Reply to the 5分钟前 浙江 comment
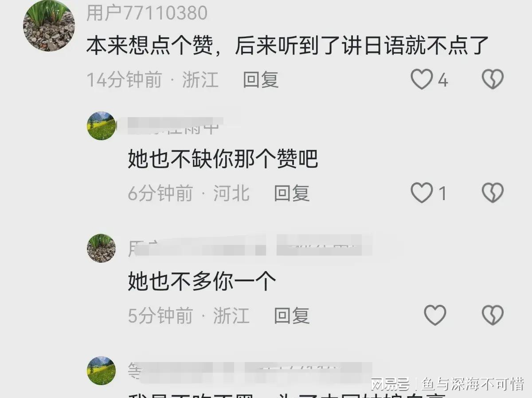The width and height of the screenshot is (532, 398). point(292,316)
